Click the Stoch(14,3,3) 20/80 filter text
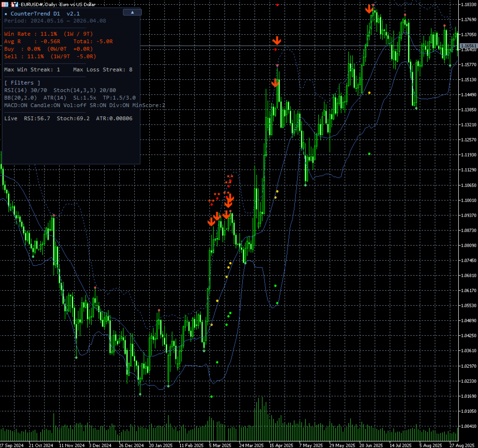The height and width of the screenshot is (448, 478). point(85,90)
